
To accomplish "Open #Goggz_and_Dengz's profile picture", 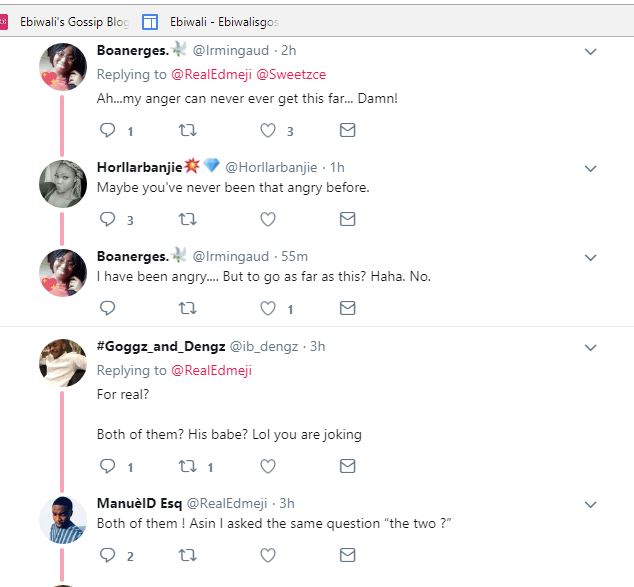I will (62, 363).
